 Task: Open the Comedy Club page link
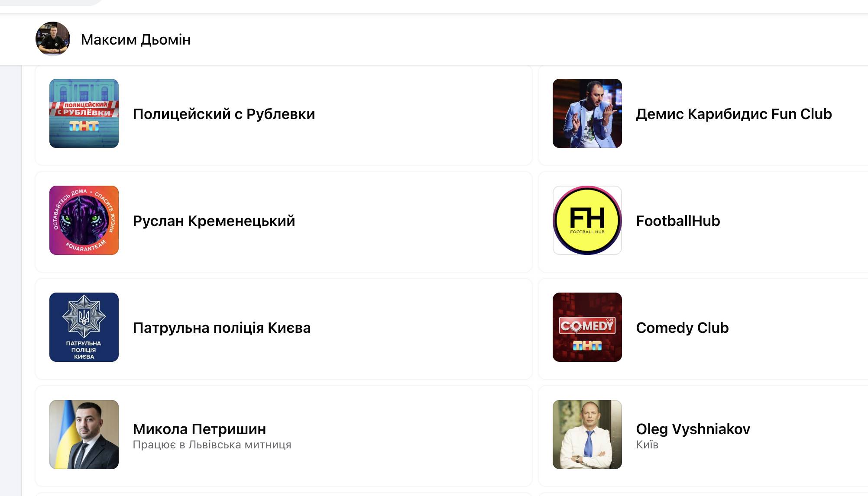pyautogui.click(x=682, y=328)
